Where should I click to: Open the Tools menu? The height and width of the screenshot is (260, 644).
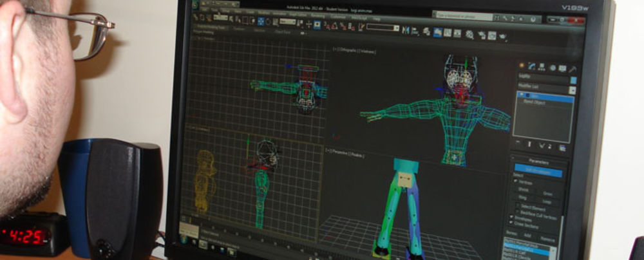[214, 10]
